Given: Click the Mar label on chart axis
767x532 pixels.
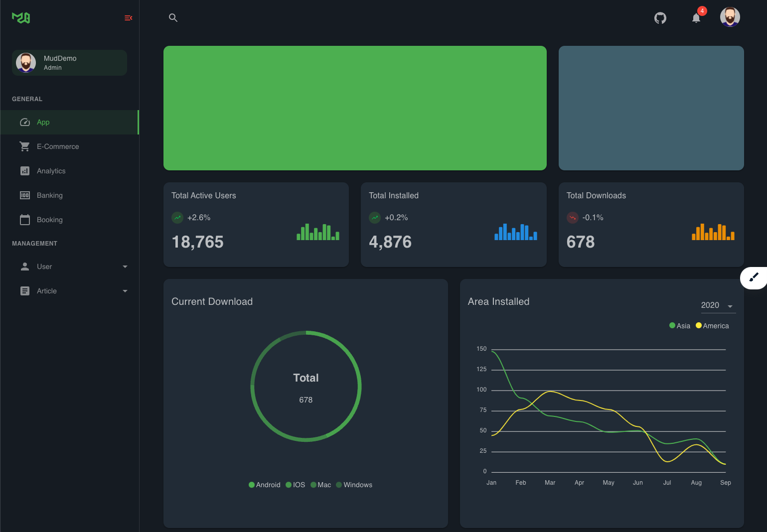Looking at the screenshot, I should [x=550, y=483].
